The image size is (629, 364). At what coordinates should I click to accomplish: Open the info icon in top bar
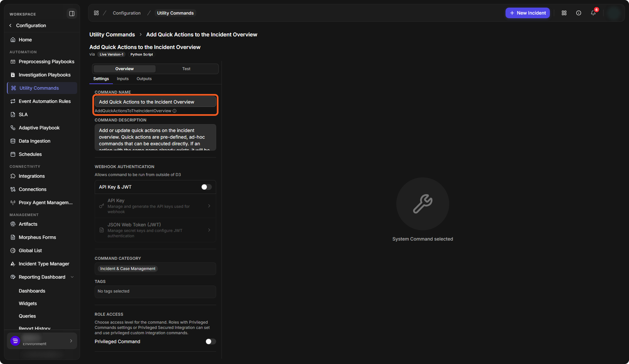(x=579, y=13)
